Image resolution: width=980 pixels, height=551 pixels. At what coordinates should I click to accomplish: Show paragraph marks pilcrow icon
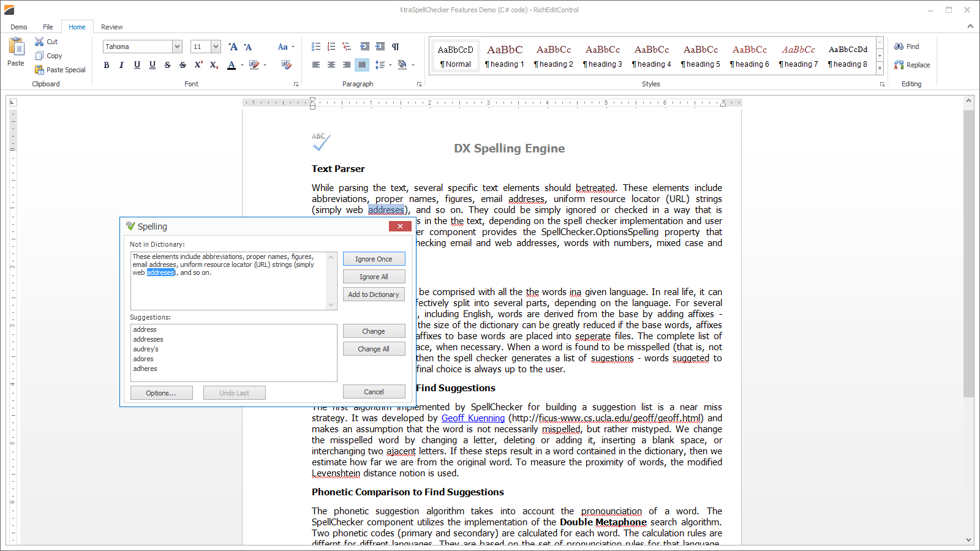coord(396,47)
